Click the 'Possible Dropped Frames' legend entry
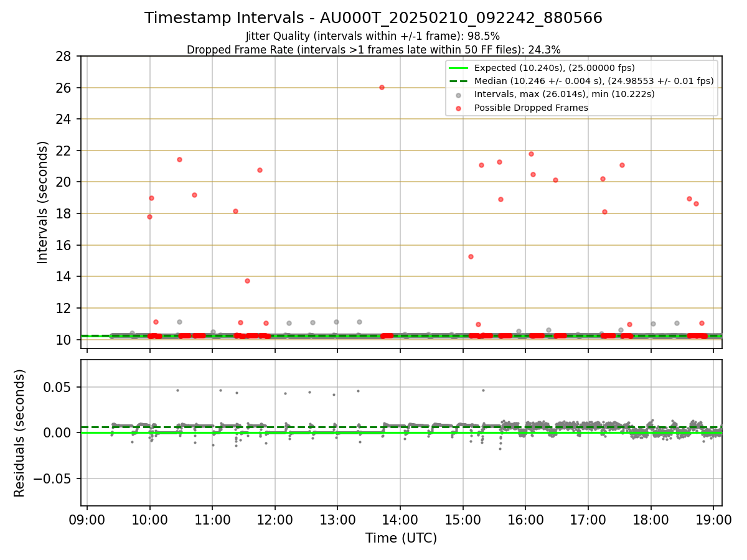The height and width of the screenshot is (560, 747). pyautogui.click(x=531, y=108)
